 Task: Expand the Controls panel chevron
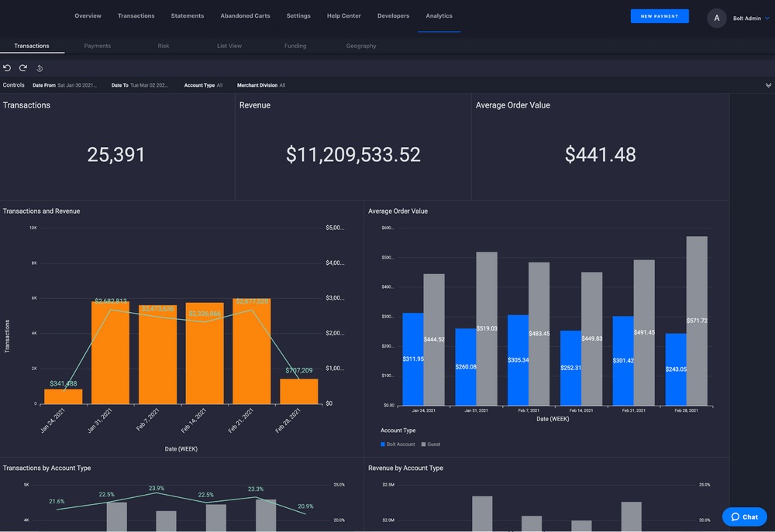coord(768,85)
